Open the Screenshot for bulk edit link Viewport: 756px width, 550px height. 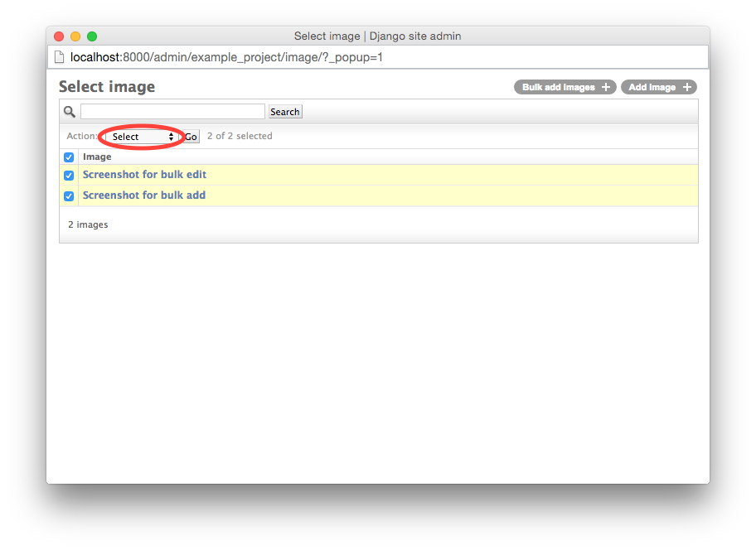coord(144,174)
